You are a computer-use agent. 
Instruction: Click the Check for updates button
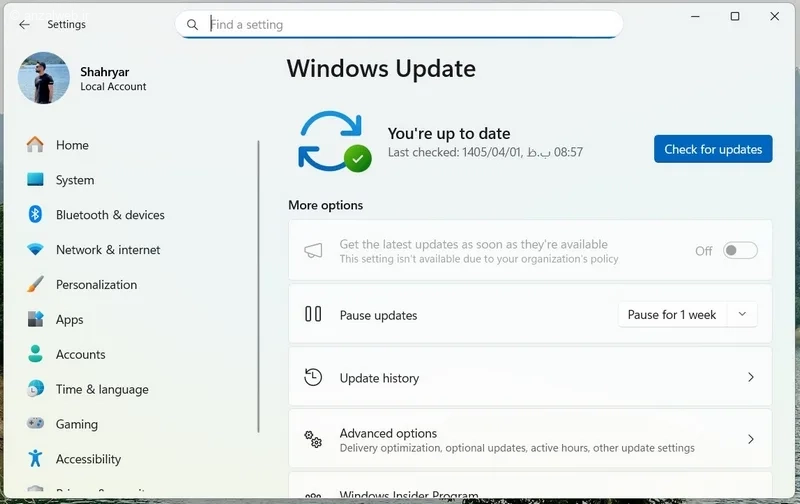click(x=713, y=149)
